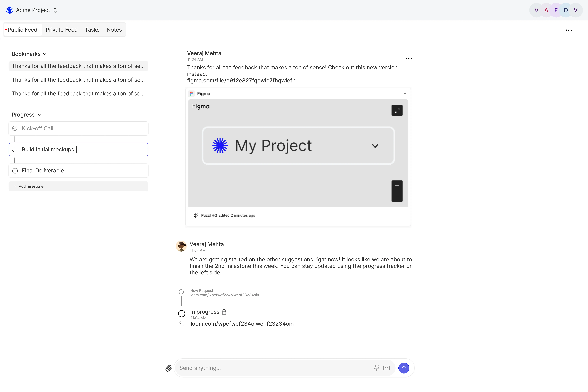
Task: Click the Build initial mockups text field
Action: click(78, 150)
